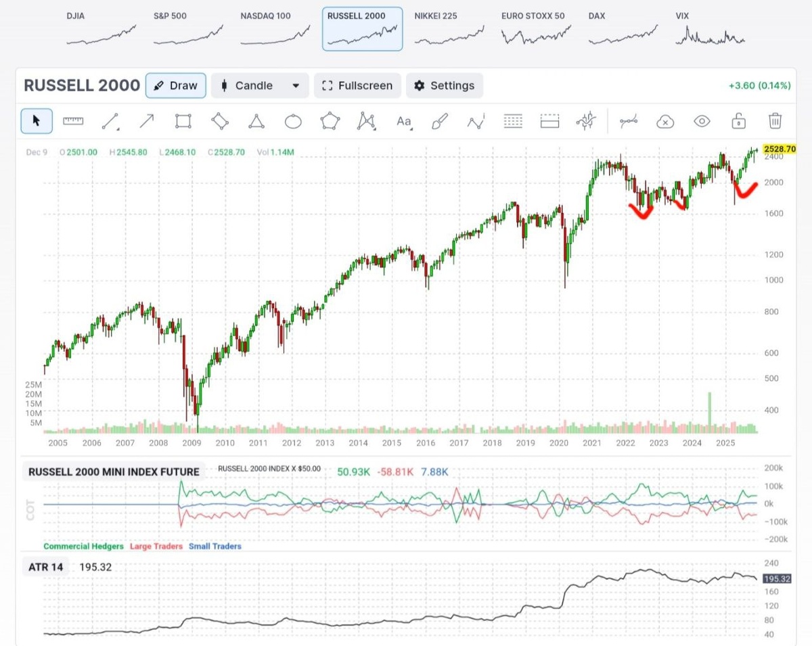The width and height of the screenshot is (812, 646).
Task: Select the ruler measure tool
Action: tap(73, 121)
